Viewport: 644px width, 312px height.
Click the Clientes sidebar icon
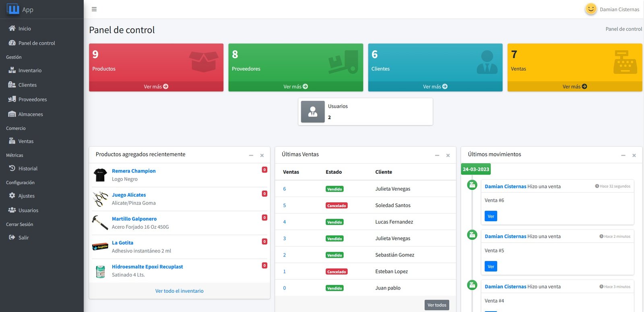point(12,84)
